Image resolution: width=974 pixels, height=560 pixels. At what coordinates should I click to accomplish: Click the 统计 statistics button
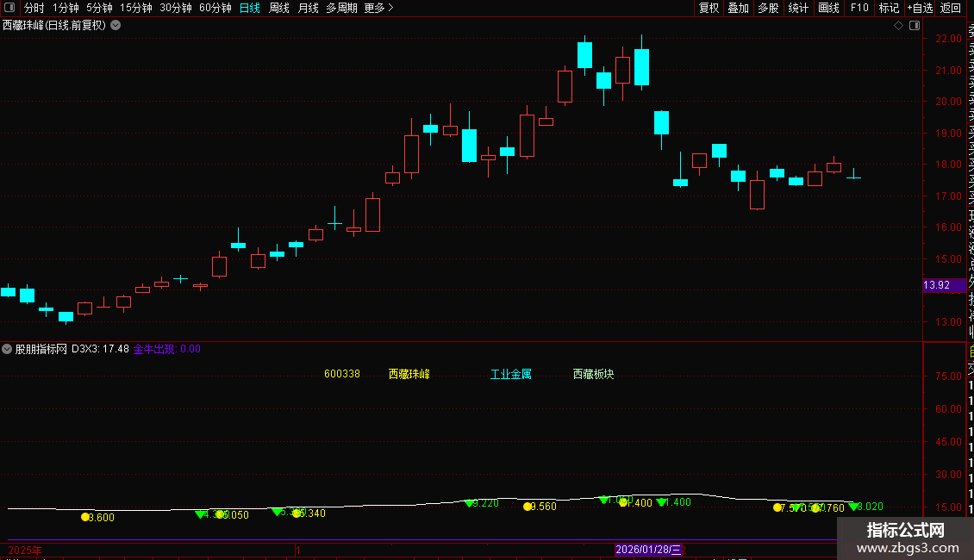tap(798, 8)
